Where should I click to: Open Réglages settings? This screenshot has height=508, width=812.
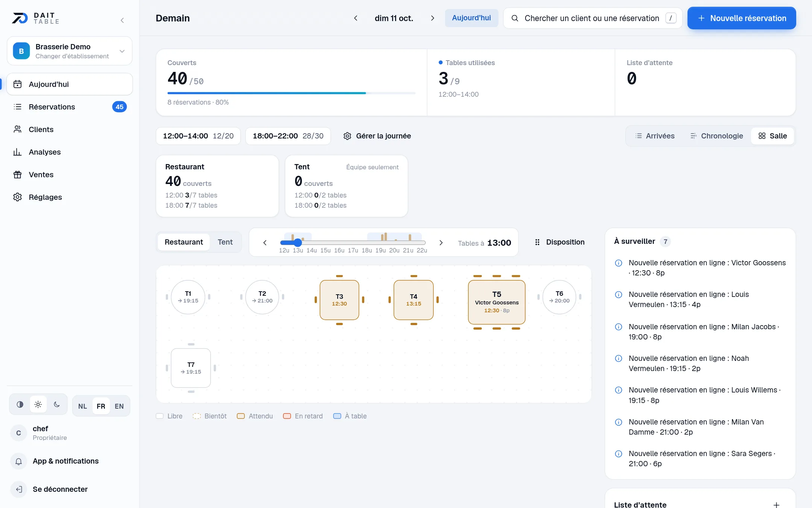[x=70, y=197]
